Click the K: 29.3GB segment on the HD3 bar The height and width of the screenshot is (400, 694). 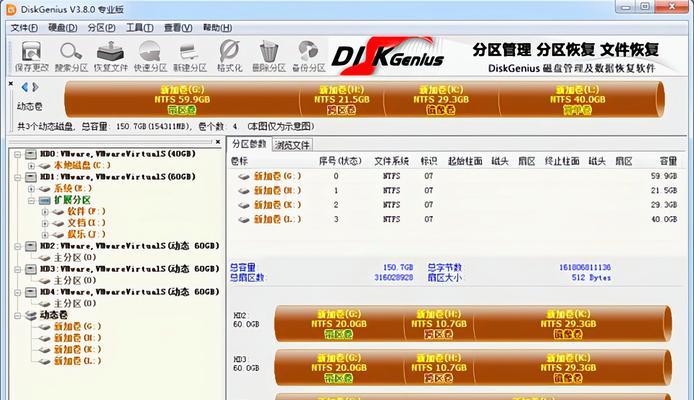point(568,368)
